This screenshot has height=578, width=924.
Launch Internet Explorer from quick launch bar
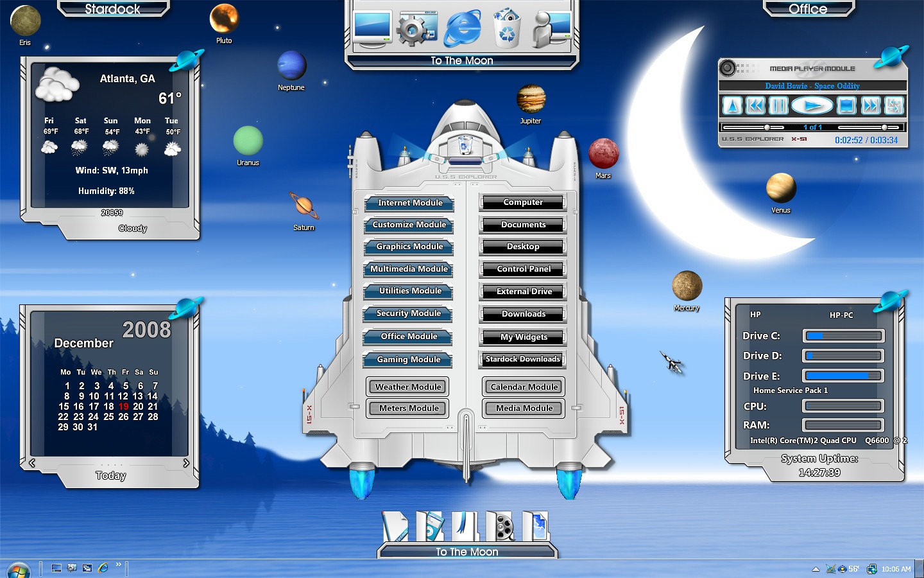(103, 568)
